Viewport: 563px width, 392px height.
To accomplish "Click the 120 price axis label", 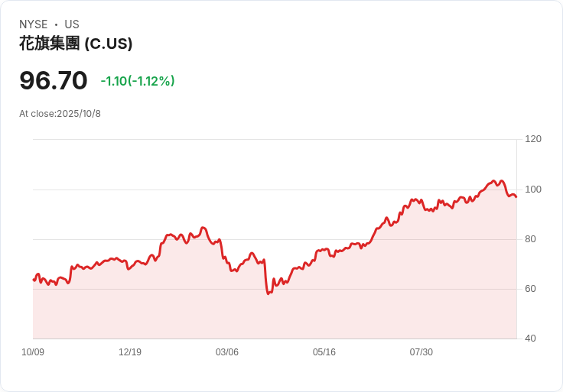I will click(533, 139).
